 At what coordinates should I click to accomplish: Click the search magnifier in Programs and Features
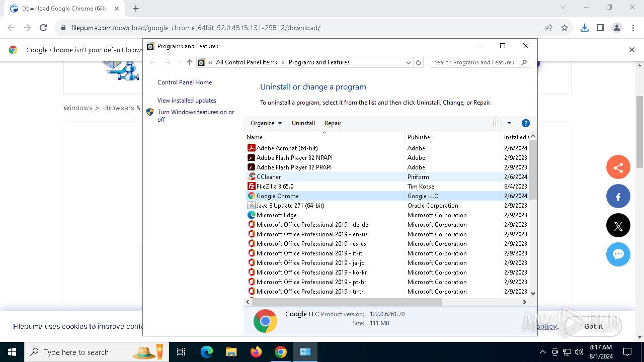[524, 62]
